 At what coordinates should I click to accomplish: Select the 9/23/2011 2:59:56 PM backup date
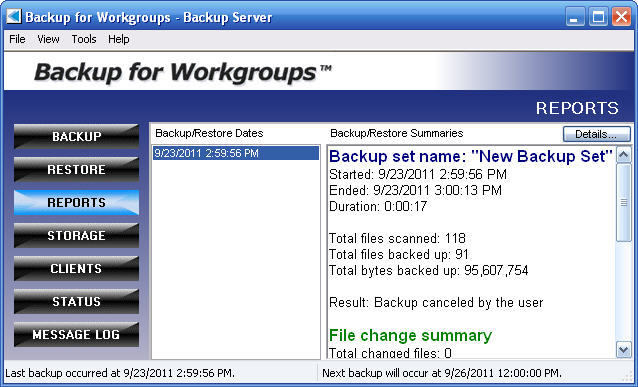[236, 153]
